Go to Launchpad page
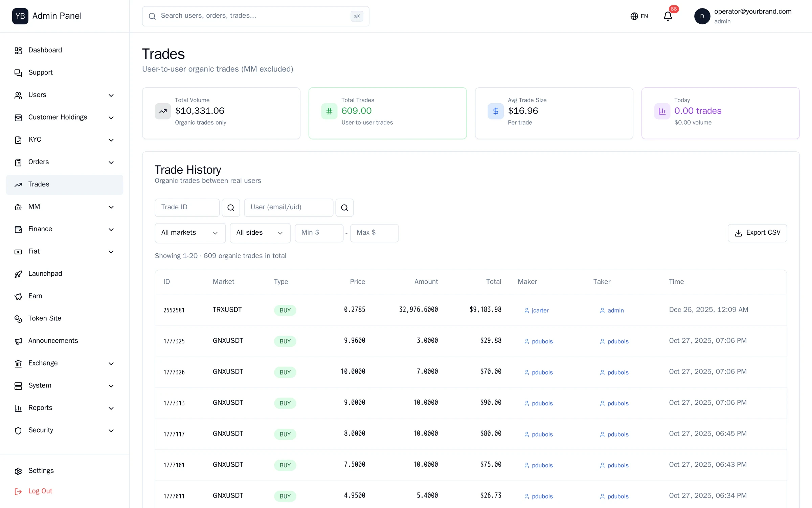 pos(65,274)
